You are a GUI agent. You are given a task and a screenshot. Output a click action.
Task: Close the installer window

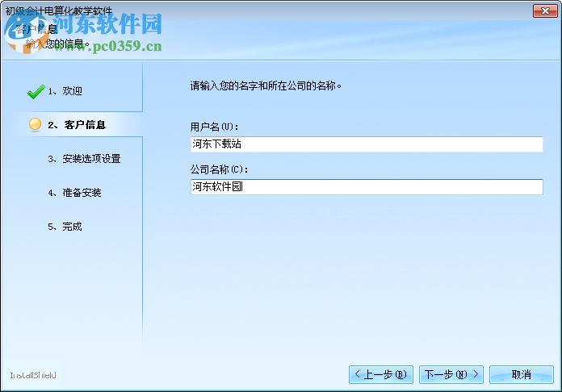[545, 11]
